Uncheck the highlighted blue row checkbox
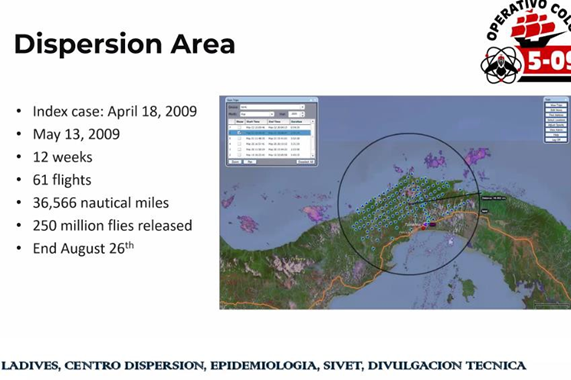 [x=239, y=133]
